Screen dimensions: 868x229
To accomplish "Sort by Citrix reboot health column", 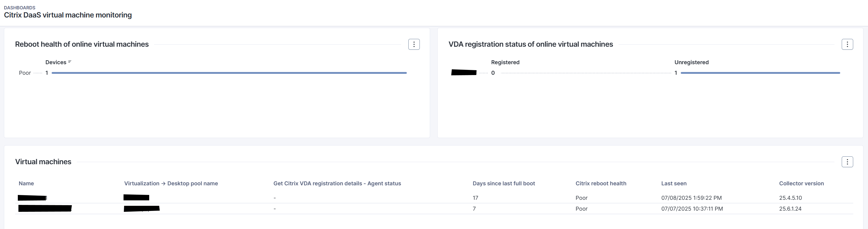I will (601, 183).
